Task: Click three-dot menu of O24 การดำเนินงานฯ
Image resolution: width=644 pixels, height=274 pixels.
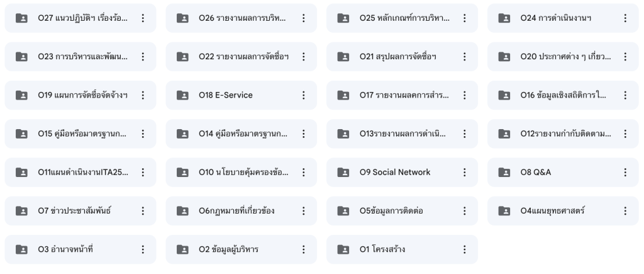Action: point(625,18)
